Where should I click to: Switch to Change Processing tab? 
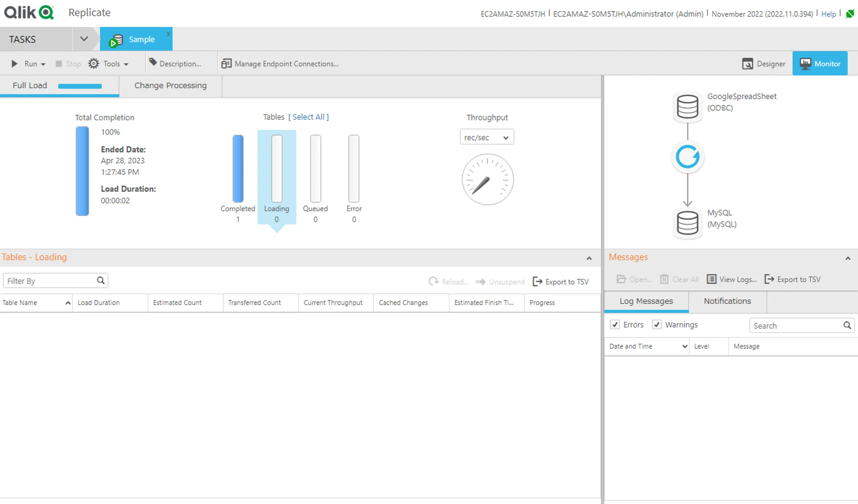tap(170, 85)
